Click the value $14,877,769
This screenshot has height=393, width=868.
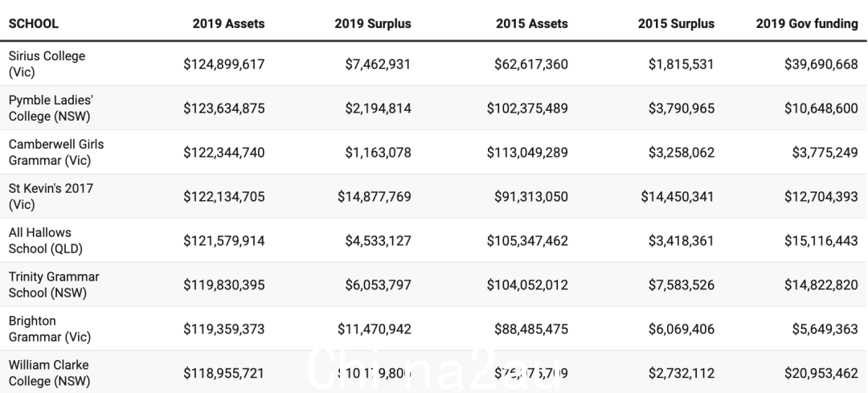375,197
